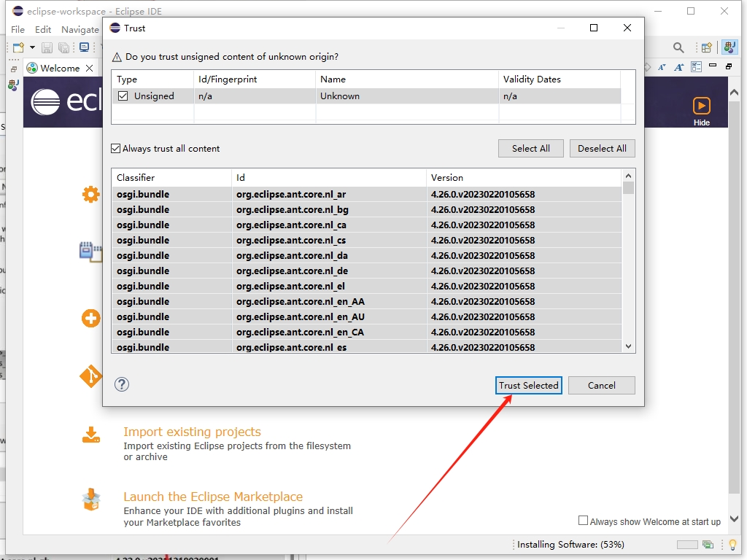
Task: Click the Hide welcome play icon
Action: (701, 106)
